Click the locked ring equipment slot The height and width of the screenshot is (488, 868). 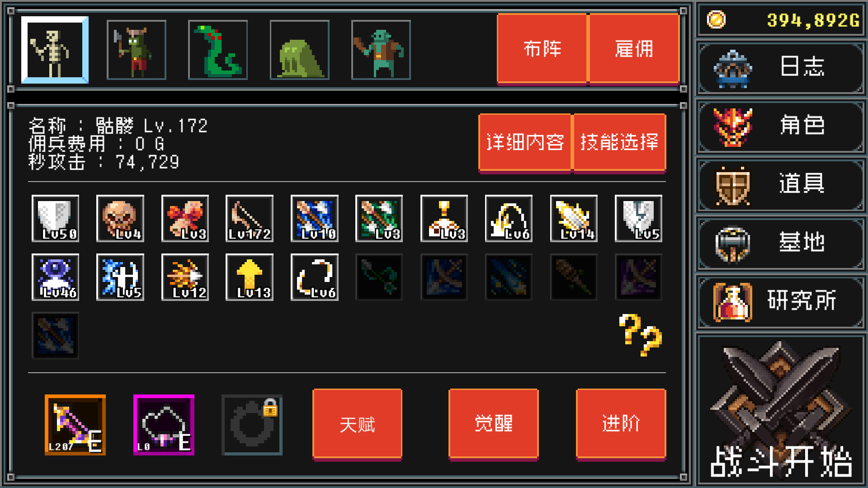[x=252, y=425]
